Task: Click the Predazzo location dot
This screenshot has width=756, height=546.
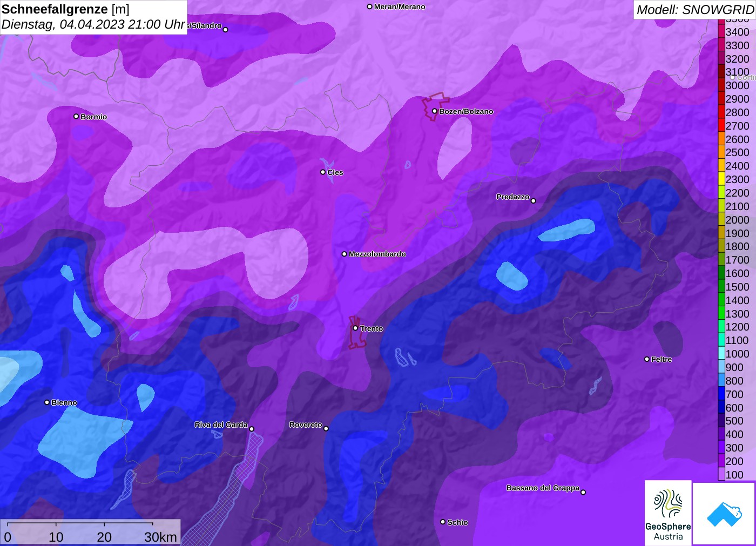Action: (534, 201)
